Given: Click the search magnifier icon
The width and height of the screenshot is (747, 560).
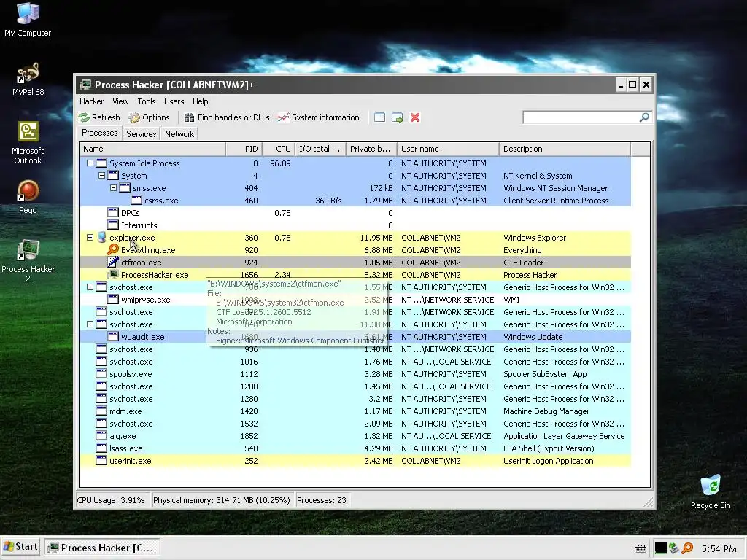Looking at the screenshot, I should coord(644,117).
